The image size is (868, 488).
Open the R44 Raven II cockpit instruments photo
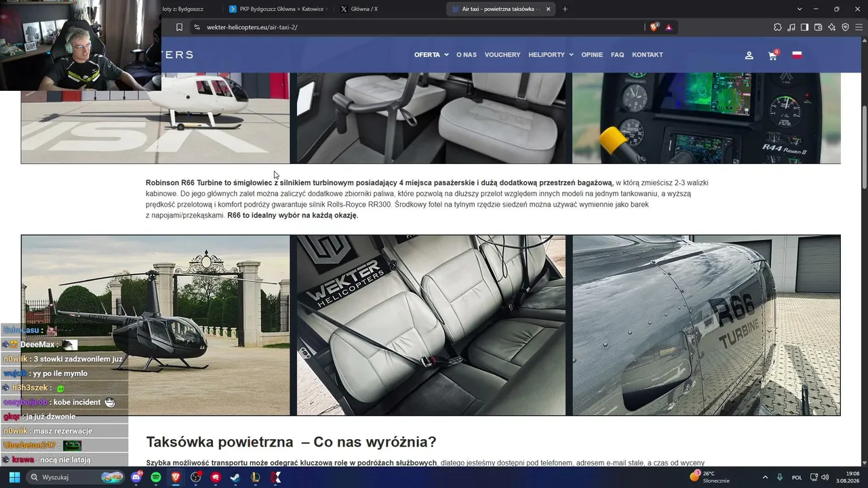coord(707,118)
